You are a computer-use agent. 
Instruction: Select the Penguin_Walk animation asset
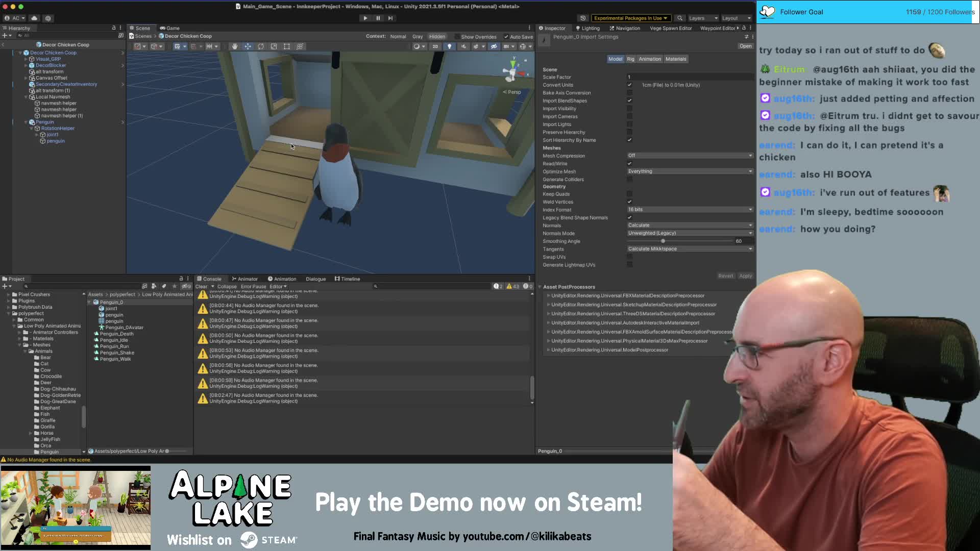115,359
